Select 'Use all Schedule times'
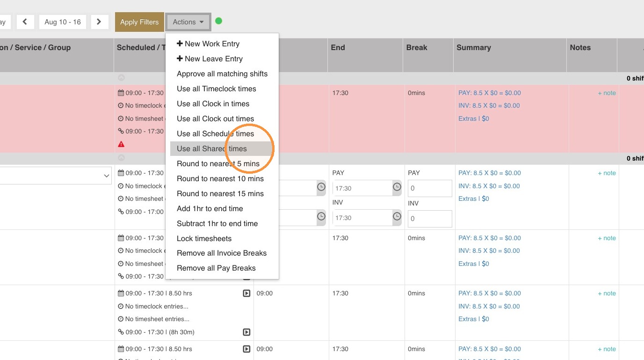The height and width of the screenshot is (360, 644). (222, 134)
